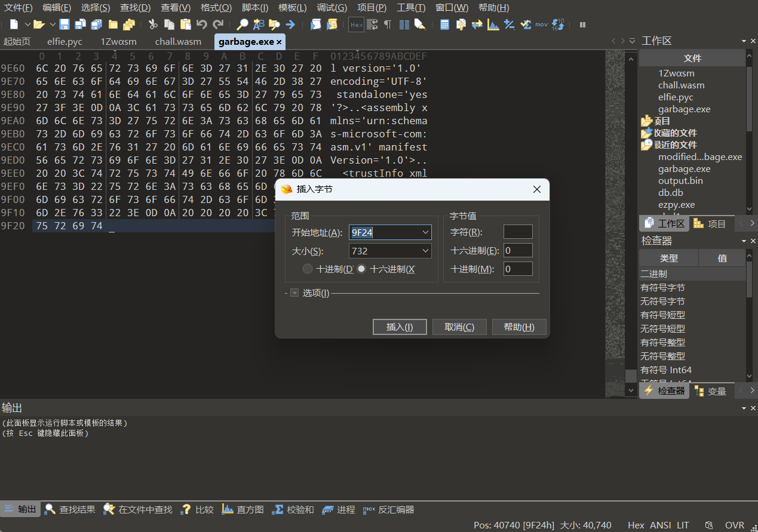Switch to the chall.wasm tab

pos(178,42)
